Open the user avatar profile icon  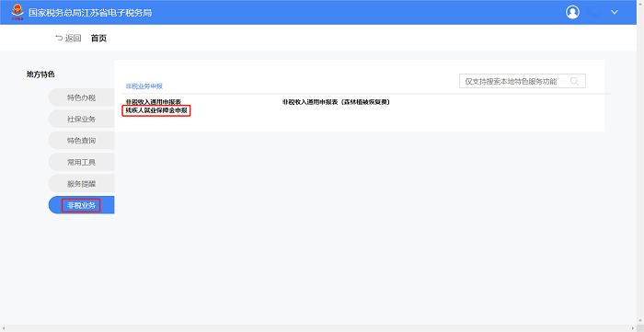pyautogui.click(x=572, y=12)
